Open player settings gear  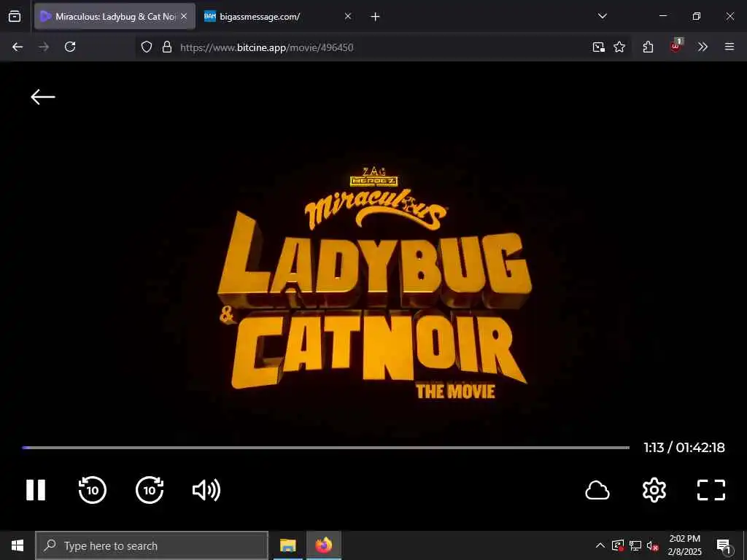point(654,490)
